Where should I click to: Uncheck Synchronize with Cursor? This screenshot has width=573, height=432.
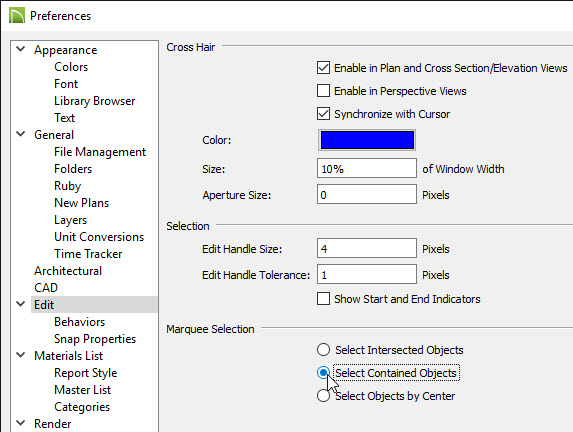[323, 114]
